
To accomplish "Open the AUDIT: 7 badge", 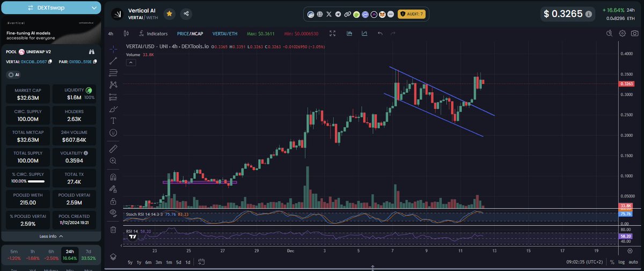I will [411, 14].
